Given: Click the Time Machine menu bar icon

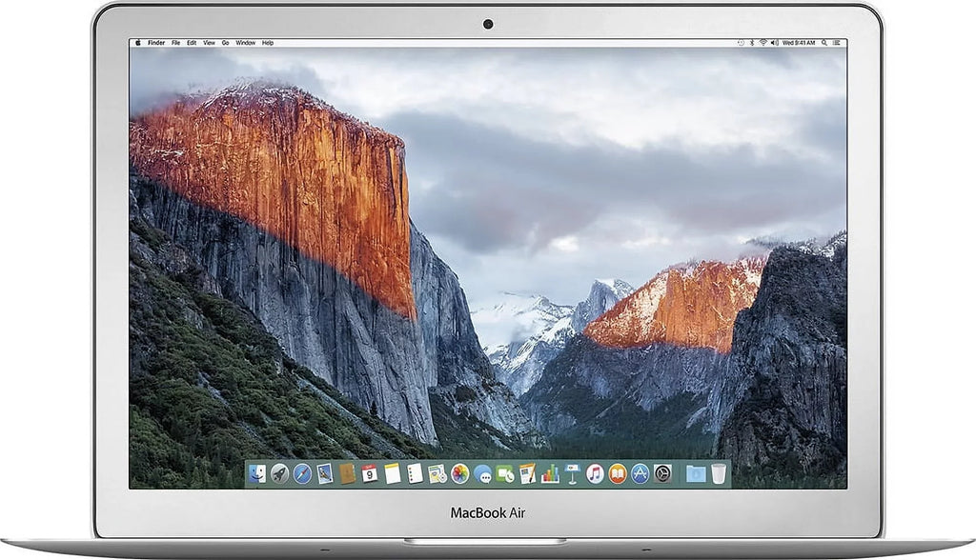Looking at the screenshot, I should point(741,43).
